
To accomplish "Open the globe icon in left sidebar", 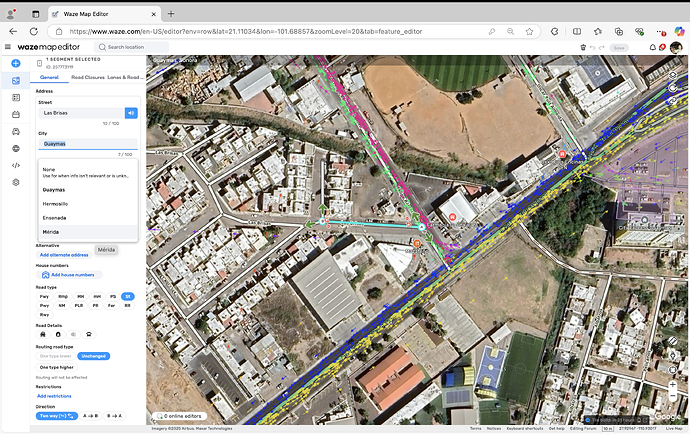I will click(x=16, y=148).
